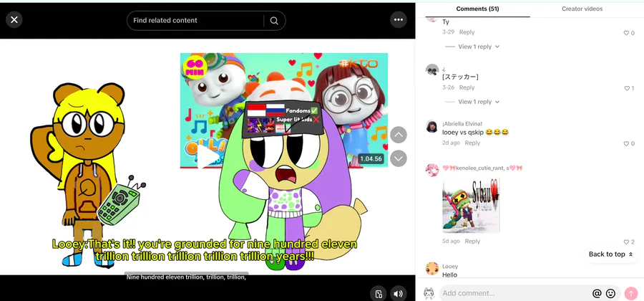Close the video viewer with X button
This screenshot has height=301, width=644.
pos(14,20)
